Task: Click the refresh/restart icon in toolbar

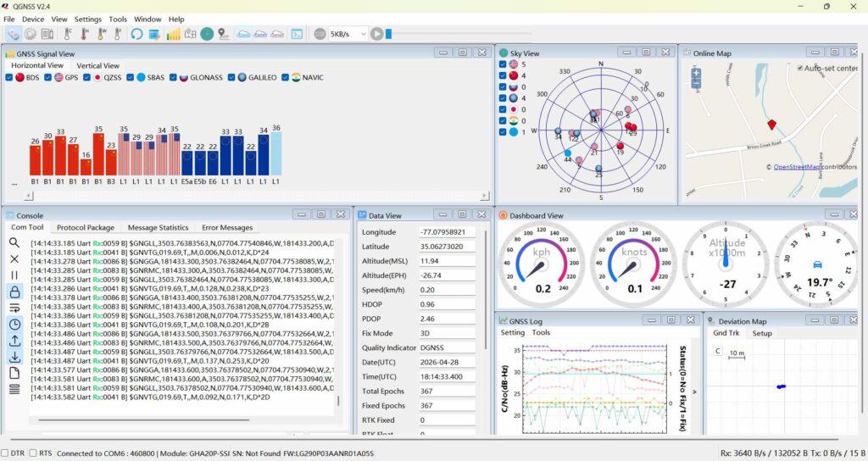Action: coord(136,34)
